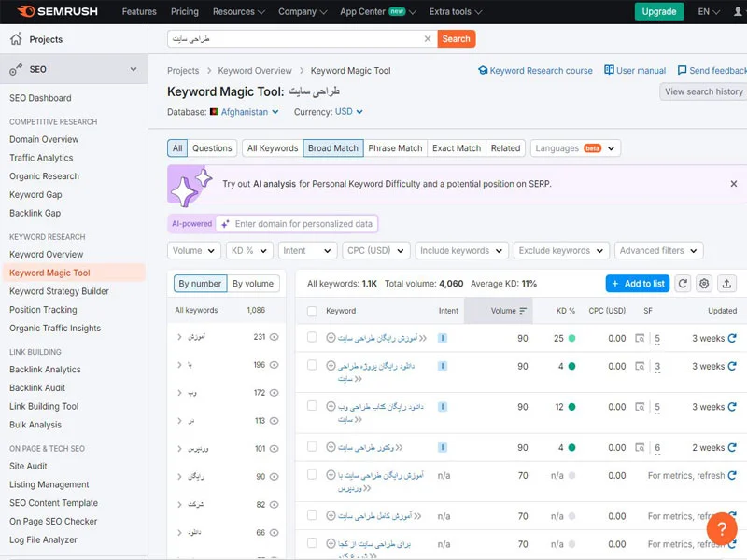Click the first 'For metrics, refresh' icon
This screenshot has width=747, height=560.
732,475
